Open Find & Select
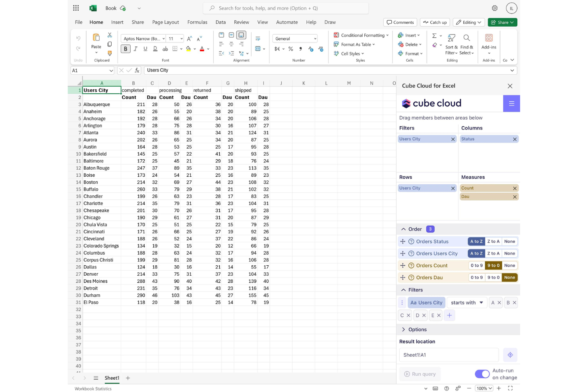This screenshot has width=588, height=392. (x=467, y=44)
